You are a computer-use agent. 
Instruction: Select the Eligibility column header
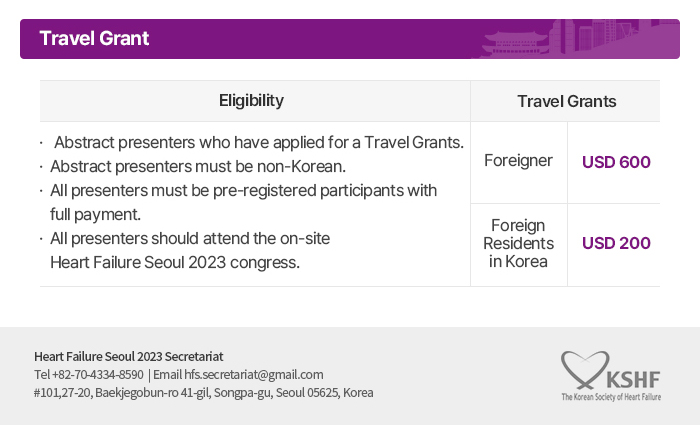tap(251, 100)
